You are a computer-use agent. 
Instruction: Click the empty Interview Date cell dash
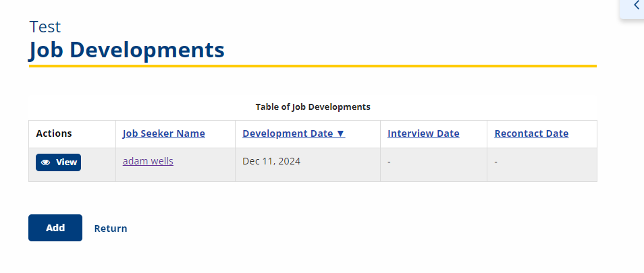click(x=389, y=162)
